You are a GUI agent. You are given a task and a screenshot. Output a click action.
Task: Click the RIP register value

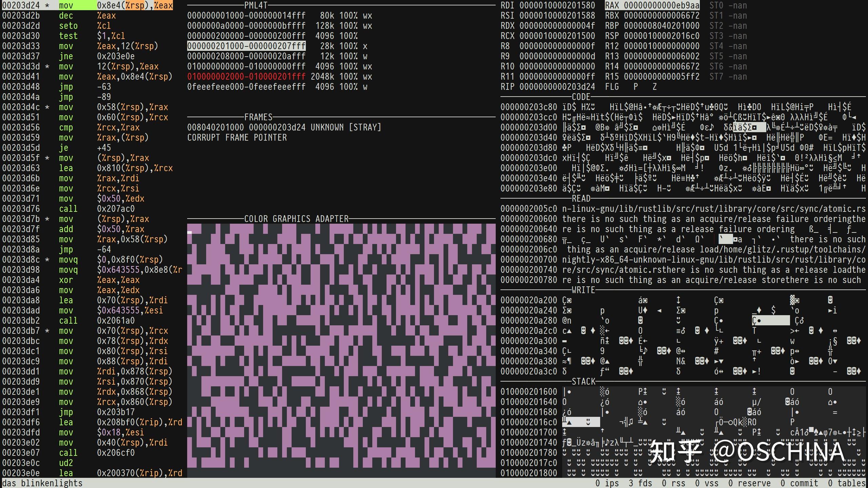coord(557,87)
